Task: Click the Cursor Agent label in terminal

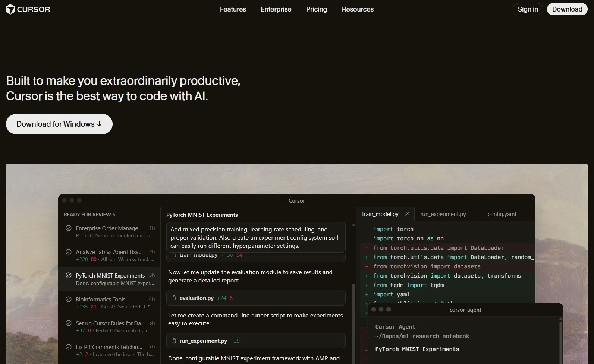Action: coord(395,327)
